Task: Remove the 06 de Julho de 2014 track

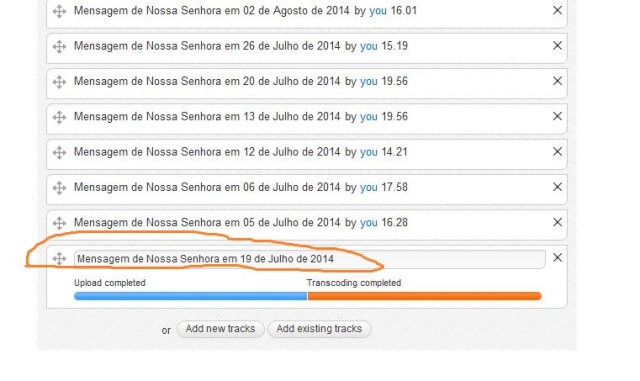Action: click(557, 187)
